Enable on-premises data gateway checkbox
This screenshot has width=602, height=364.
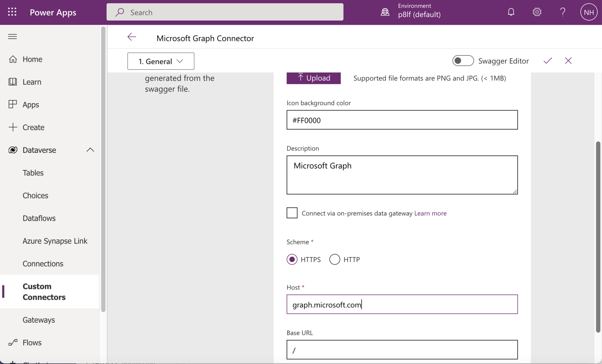point(292,213)
